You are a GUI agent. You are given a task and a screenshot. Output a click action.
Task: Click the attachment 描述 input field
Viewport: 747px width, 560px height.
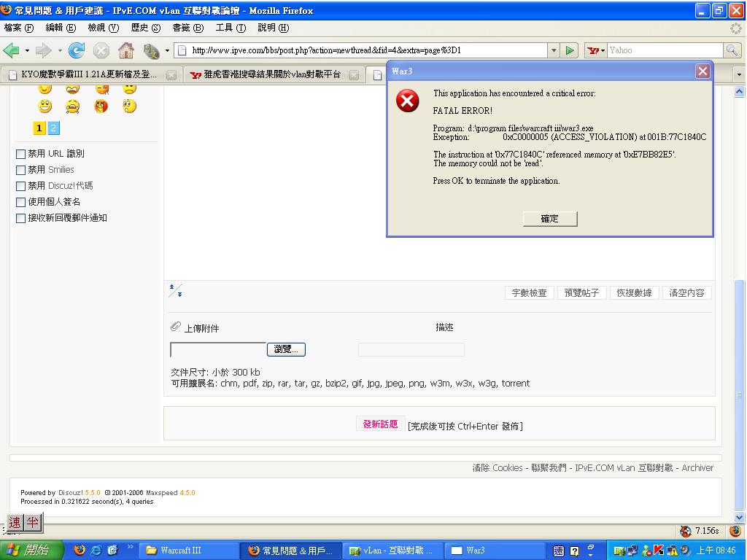coord(411,349)
